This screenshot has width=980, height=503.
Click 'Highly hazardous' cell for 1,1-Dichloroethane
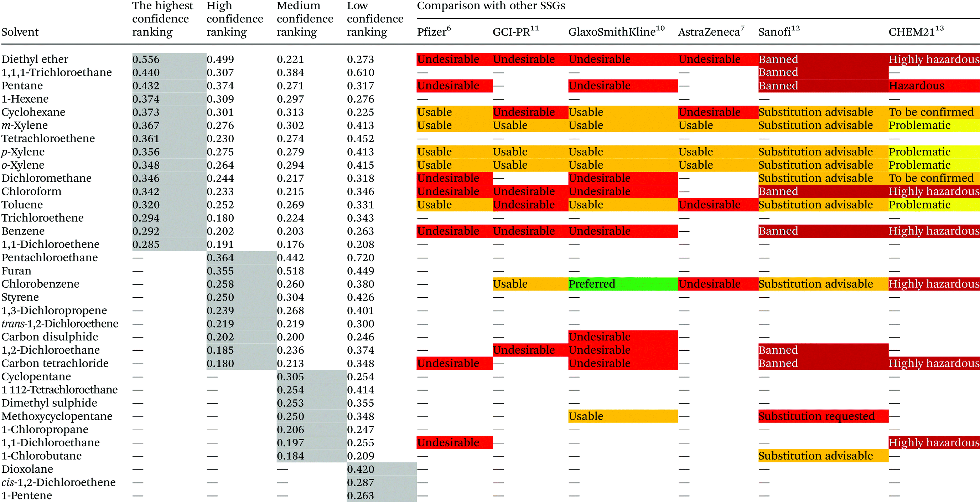[x=934, y=442]
